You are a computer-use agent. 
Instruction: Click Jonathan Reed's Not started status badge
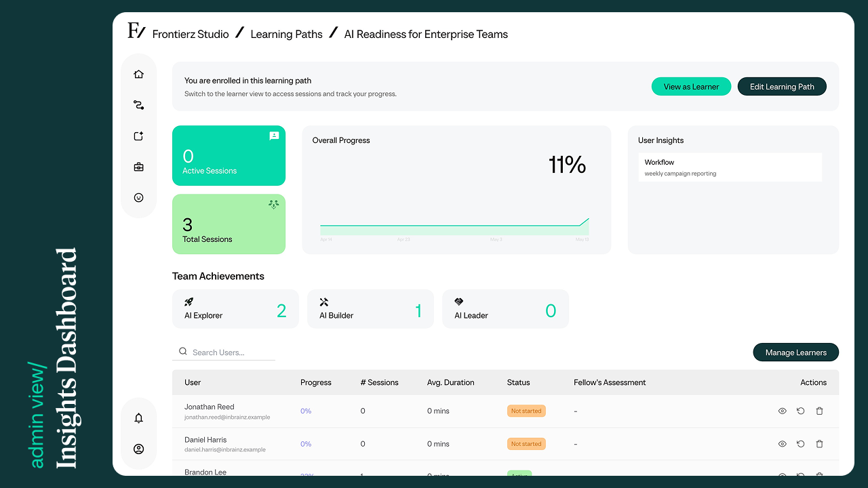coord(526,411)
